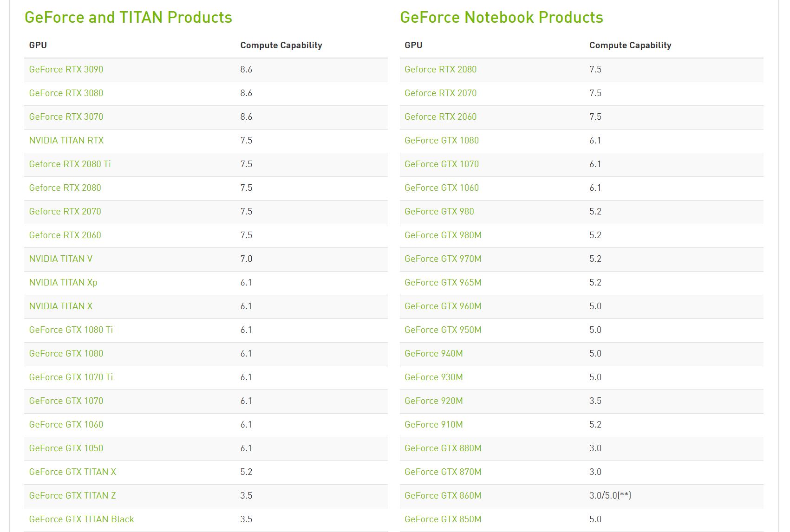
Task: Click the GeForce GTX 880M link
Action: [x=443, y=448]
